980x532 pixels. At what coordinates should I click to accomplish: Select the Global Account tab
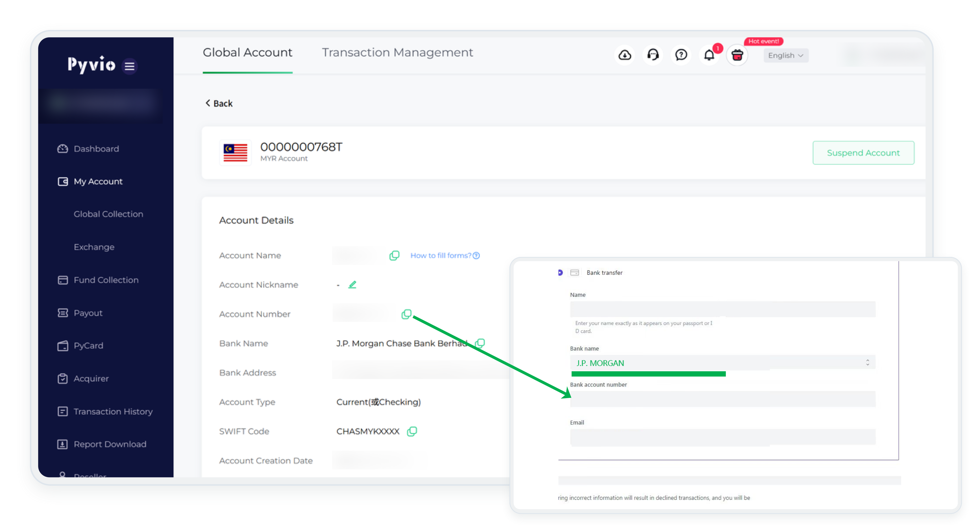pyautogui.click(x=247, y=53)
